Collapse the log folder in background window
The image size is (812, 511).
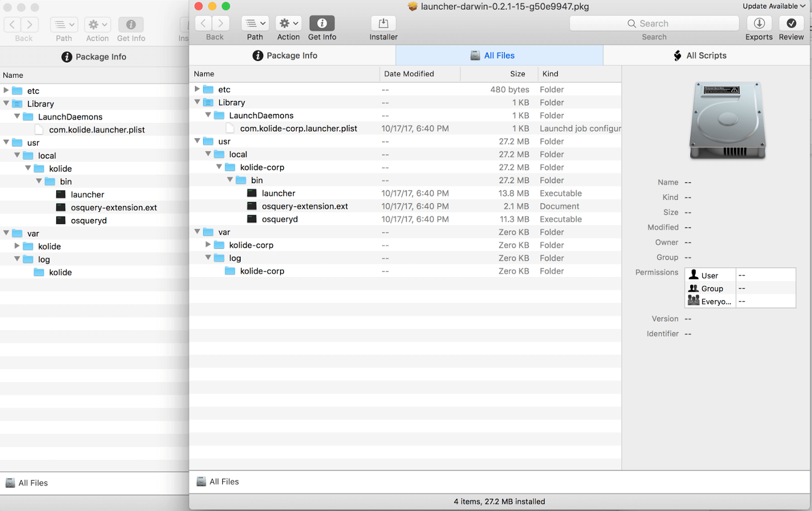(x=17, y=259)
